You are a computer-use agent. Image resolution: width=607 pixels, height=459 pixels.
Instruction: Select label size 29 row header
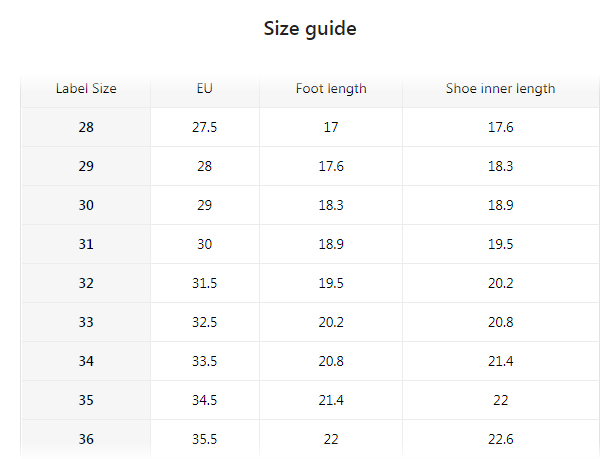coord(86,167)
